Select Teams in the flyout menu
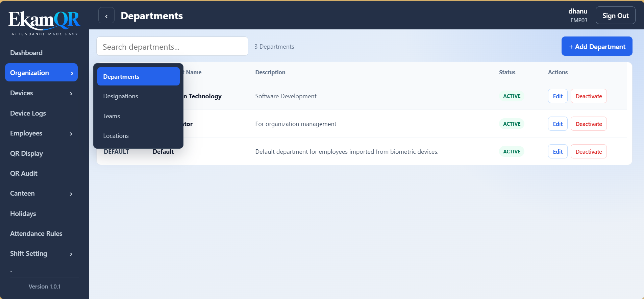644x299 pixels. [139, 116]
